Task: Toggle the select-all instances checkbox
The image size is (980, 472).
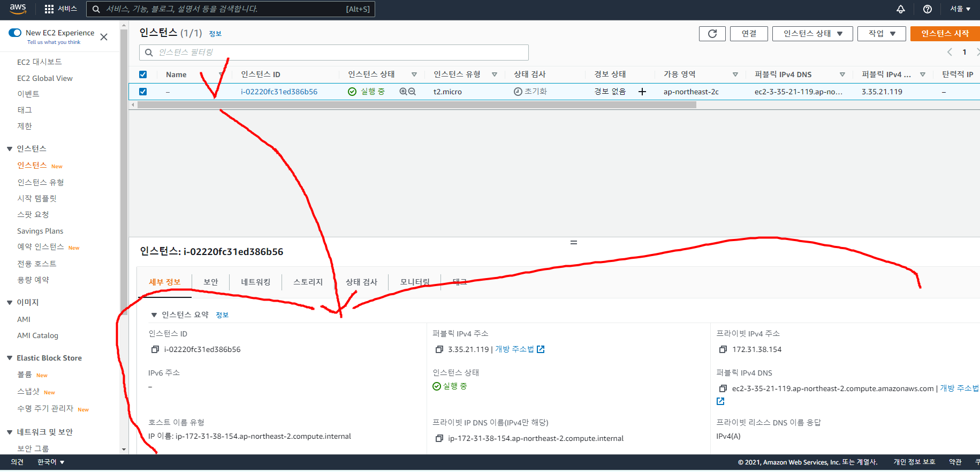Action: click(x=143, y=74)
